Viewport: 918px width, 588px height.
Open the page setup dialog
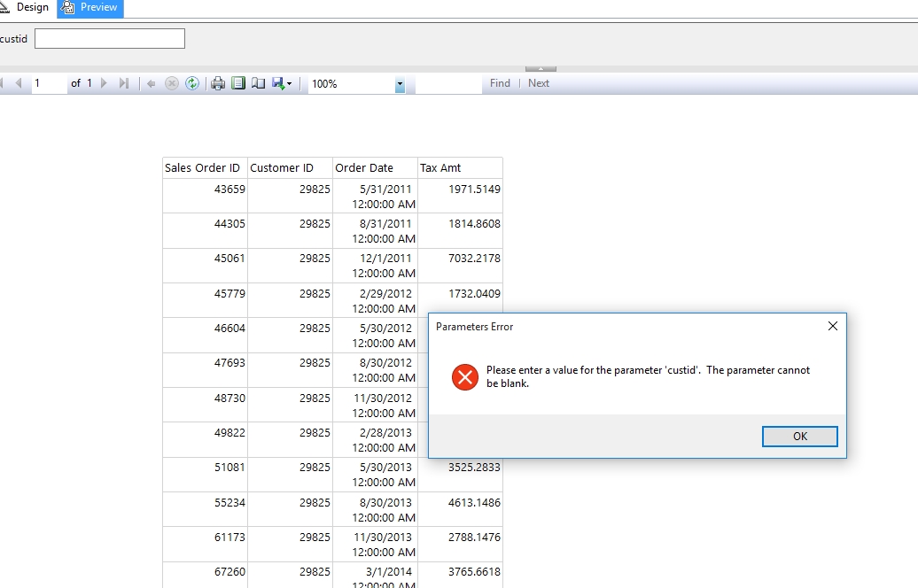coord(258,83)
